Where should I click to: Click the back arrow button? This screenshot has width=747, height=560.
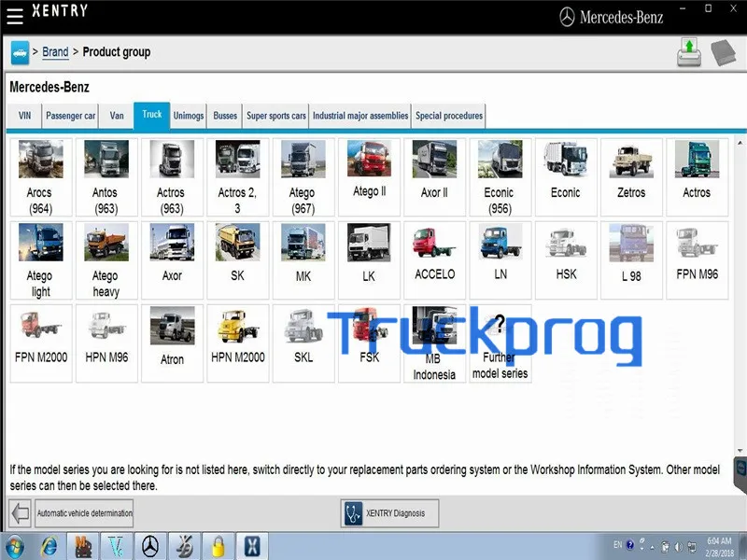tap(20, 513)
